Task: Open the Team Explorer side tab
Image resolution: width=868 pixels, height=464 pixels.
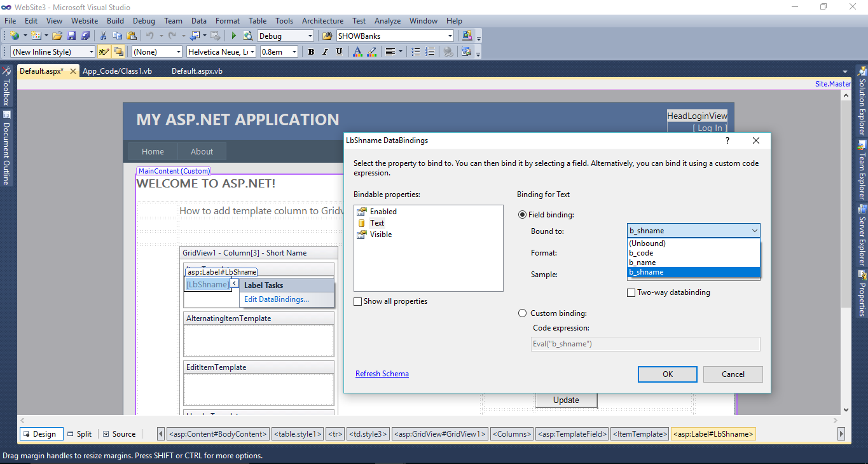Action: pyautogui.click(x=862, y=170)
